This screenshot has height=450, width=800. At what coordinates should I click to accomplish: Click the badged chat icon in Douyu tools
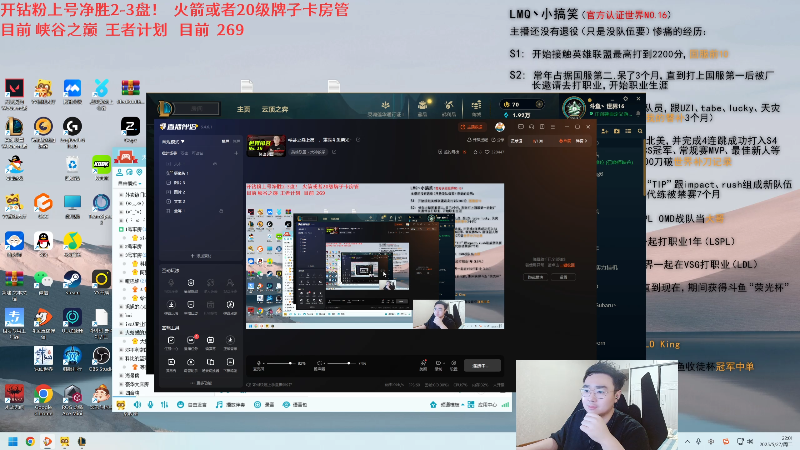click(x=191, y=340)
